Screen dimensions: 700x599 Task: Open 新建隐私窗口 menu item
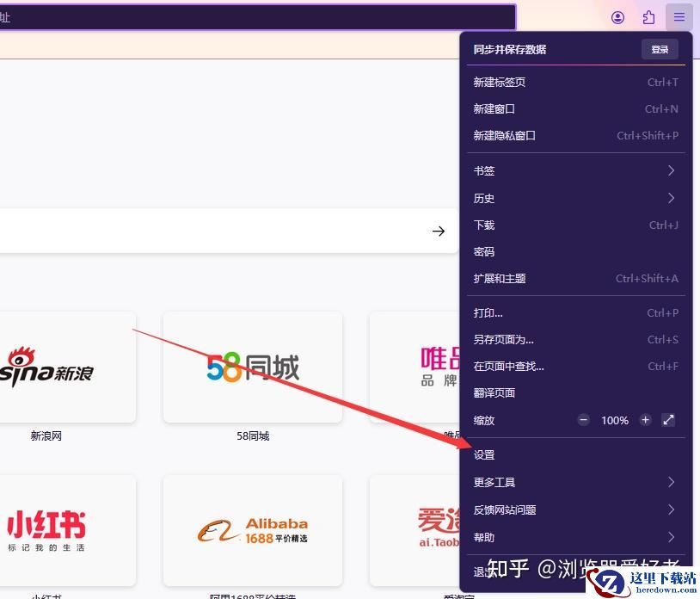tap(575, 136)
